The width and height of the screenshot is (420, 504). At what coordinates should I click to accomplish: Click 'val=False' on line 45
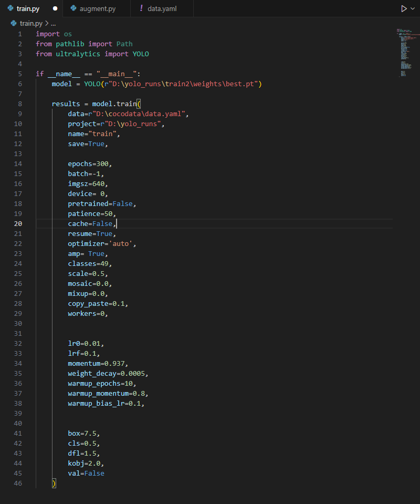(x=86, y=474)
